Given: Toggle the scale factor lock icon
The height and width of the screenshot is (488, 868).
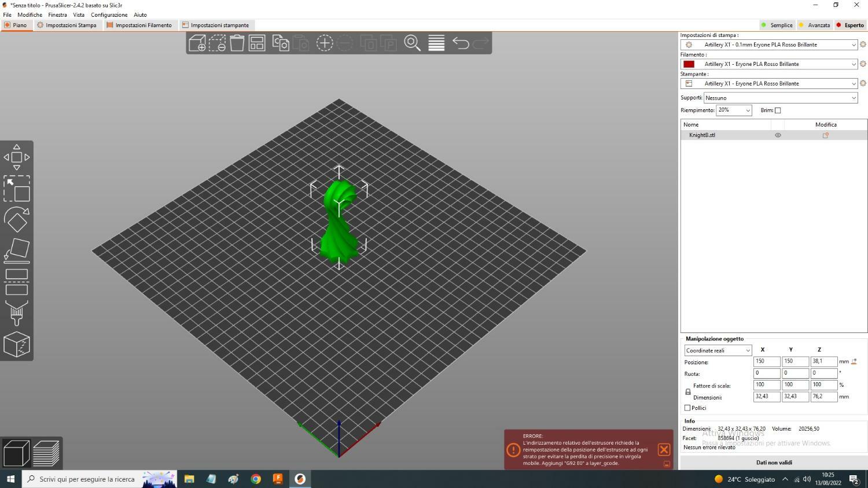Looking at the screenshot, I should tap(688, 392).
